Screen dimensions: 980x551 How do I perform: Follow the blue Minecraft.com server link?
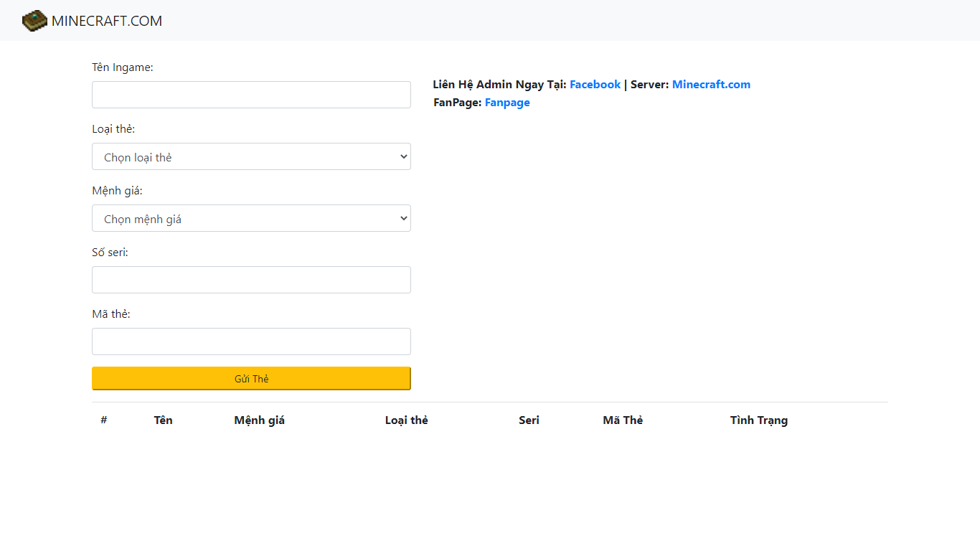[711, 85]
